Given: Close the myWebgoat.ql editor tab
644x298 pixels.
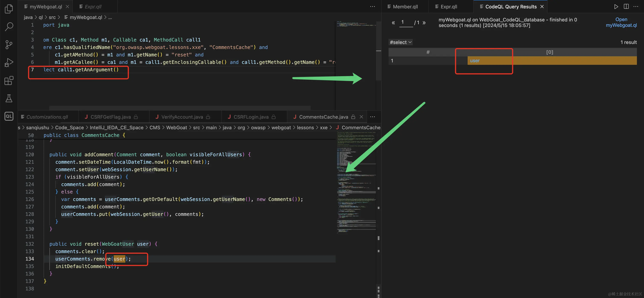Looking at the screenshot, I should coord(67,7).
